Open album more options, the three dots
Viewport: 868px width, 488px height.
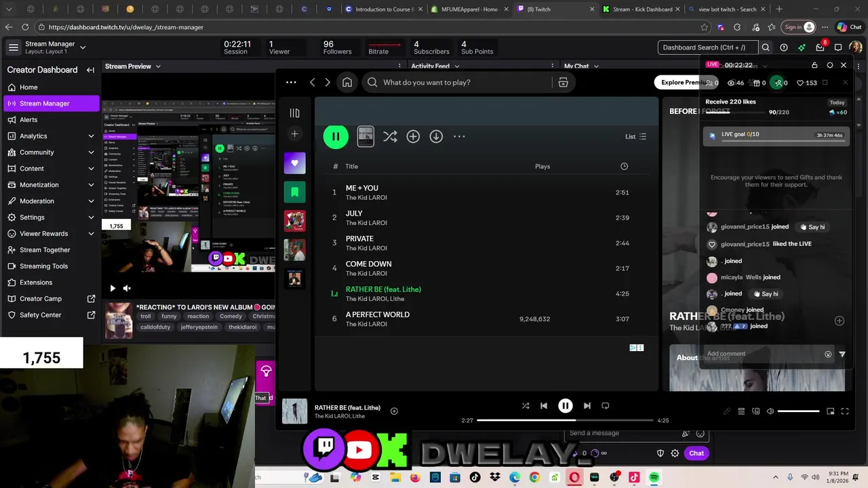pyautogui.click(x=459, y=136)
